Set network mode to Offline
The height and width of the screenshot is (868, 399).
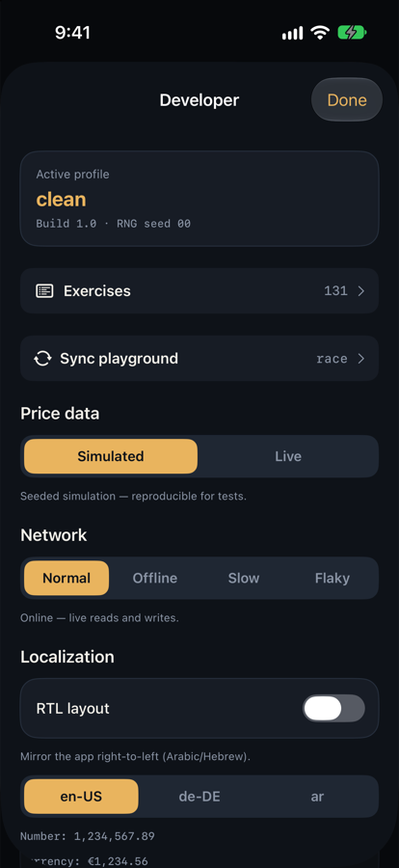click(155, 579)
